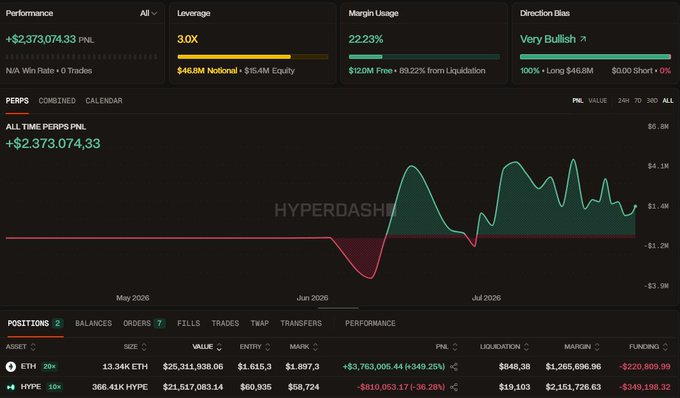Click the HYPE asset icon
The width and height of the screenshot is (680, 398).
pos(11,387)
